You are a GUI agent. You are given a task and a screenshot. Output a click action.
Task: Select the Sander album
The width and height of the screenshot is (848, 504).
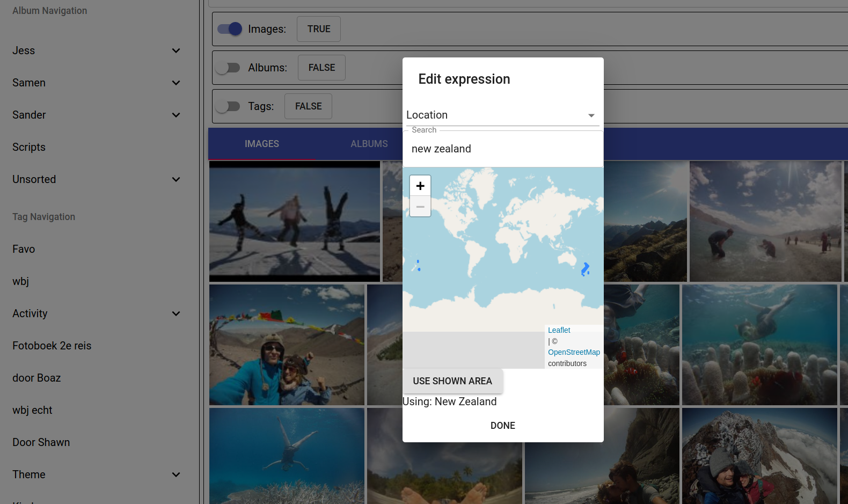[29, 115]
